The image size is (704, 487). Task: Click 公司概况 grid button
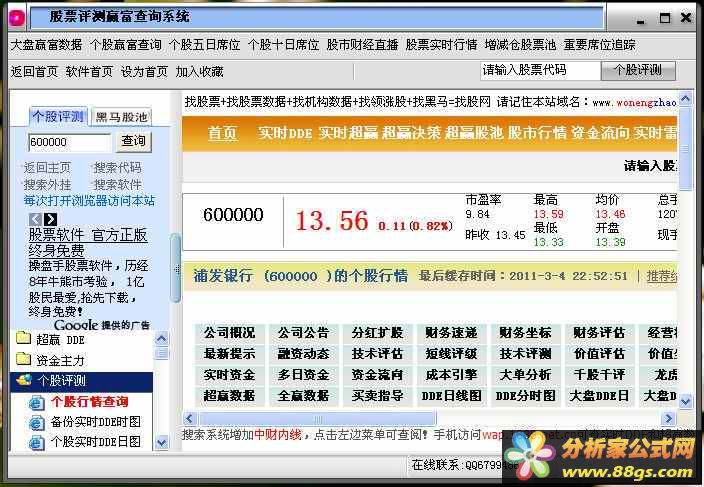point(230,333)
